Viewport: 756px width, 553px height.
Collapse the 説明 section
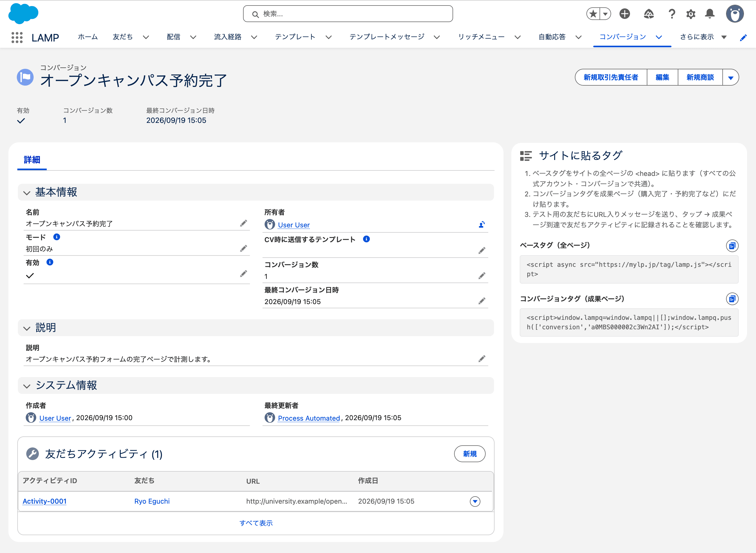27,328
